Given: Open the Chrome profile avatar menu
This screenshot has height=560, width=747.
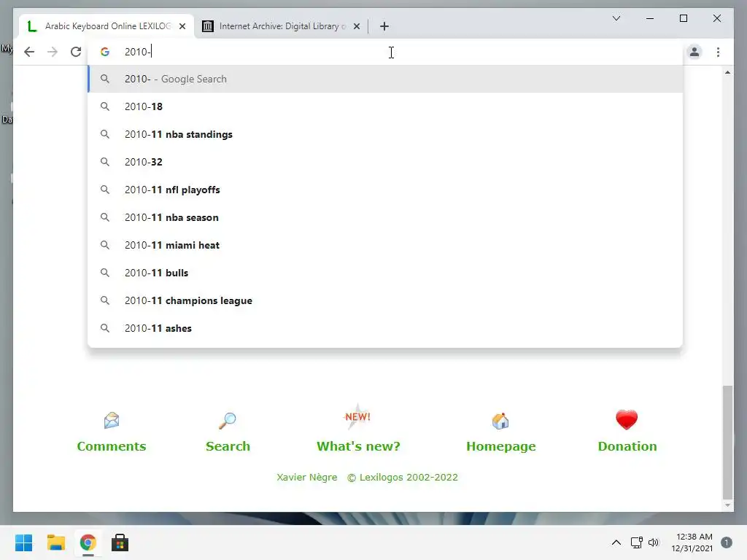Looking at the screenshot, I should click(694, 52).
